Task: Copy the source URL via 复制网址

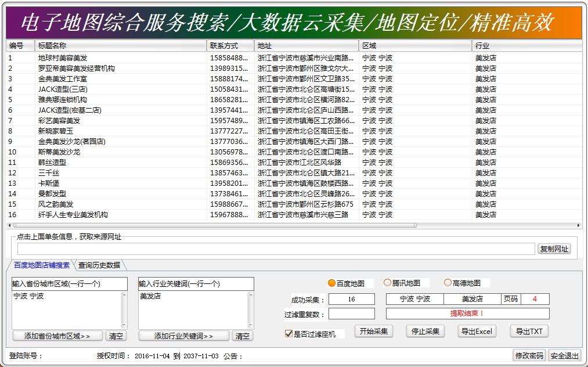Action: click(x=554, y=249)
